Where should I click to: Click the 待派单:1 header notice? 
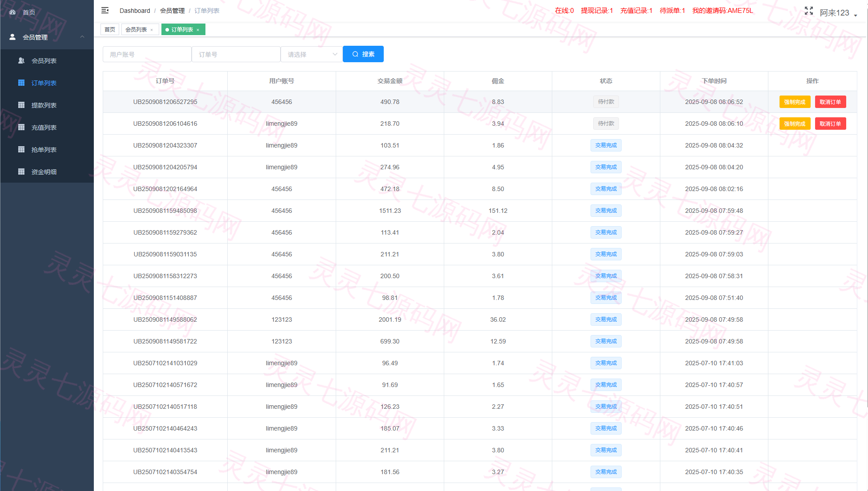coord(672,11)
